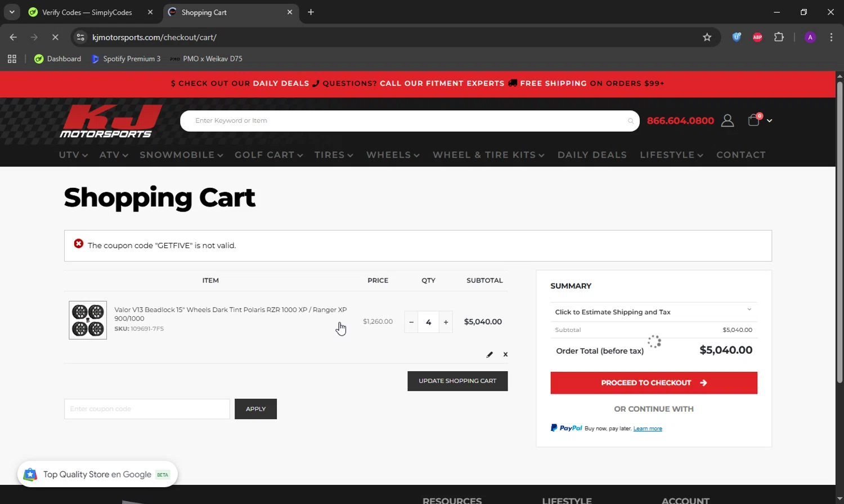The image size is (844, 504).
Task: Call the 866.604.0800 phone link
Action: 680,120
